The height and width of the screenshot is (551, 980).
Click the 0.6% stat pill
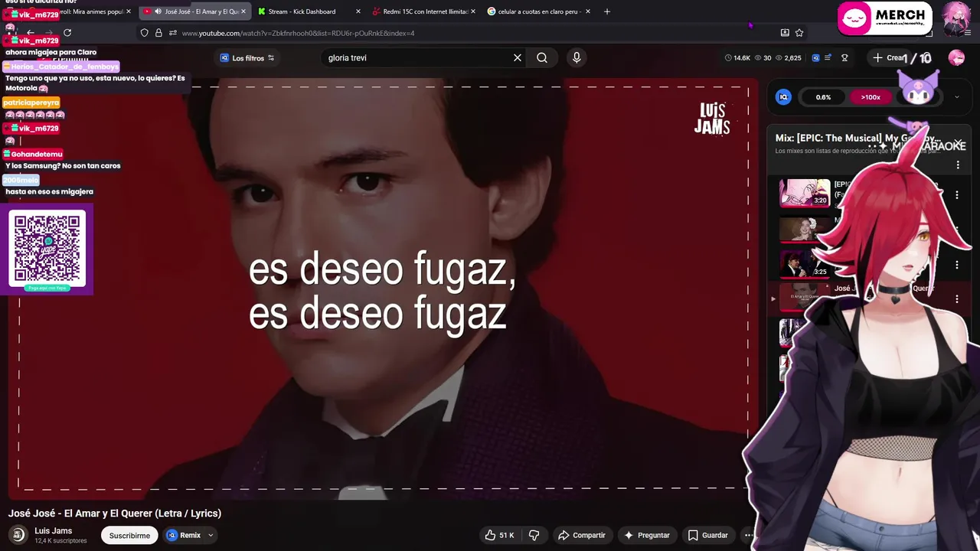click(823, 97)
